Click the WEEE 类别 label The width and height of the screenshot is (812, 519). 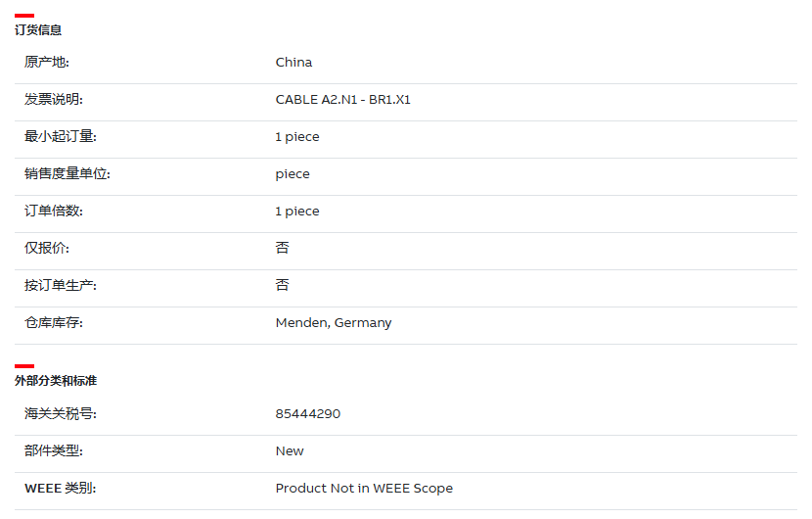pyautogui.click(x=60, y=489)
